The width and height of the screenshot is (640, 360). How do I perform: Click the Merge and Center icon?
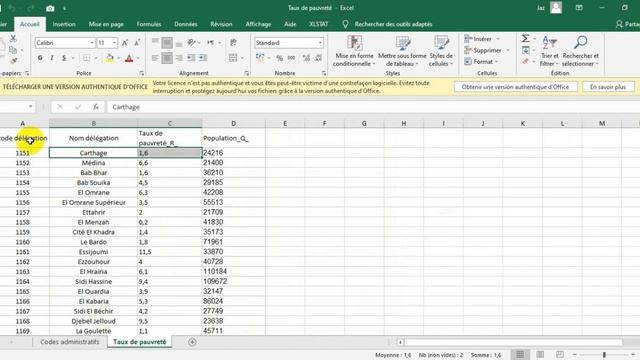(x=233, y=58)
